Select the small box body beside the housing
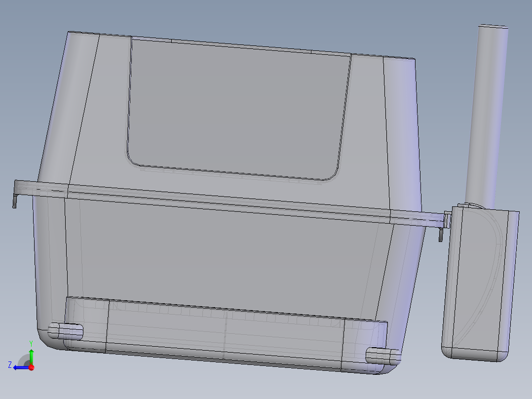Viewport: 532px width, 399px height. point(480,283)
